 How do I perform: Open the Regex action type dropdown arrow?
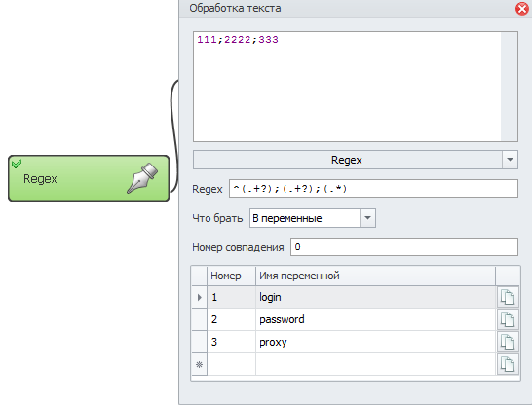[510, 160]
